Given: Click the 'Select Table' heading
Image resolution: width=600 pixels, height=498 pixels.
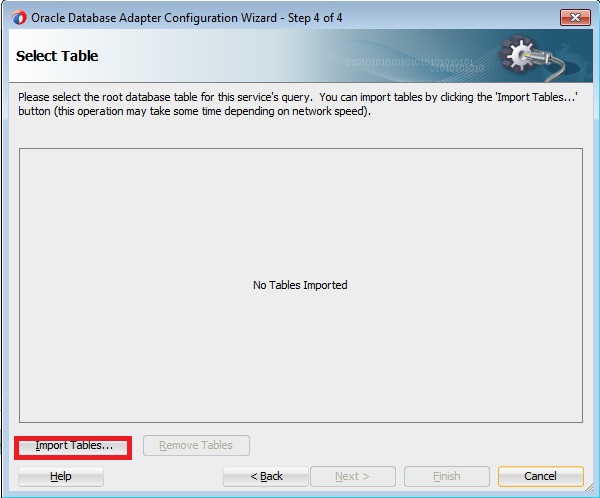Looking at the screenshot, I should pos(57,56).
